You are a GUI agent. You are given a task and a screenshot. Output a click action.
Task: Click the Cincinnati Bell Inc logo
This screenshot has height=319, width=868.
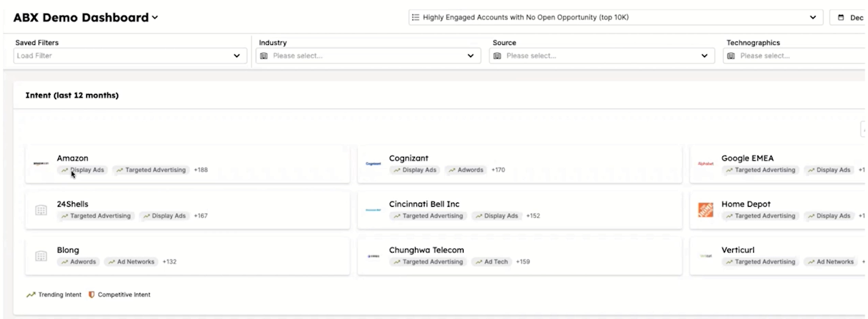point(373,210)
